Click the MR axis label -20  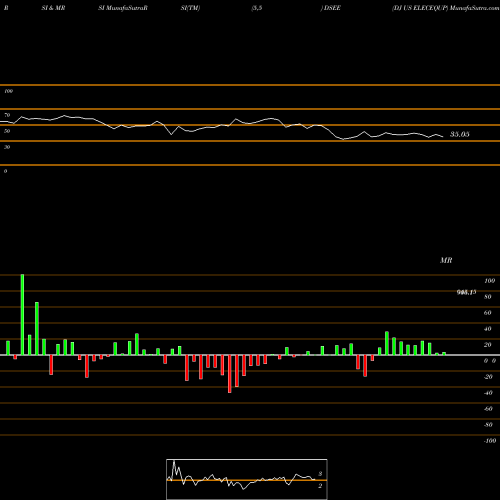click(x=488, y=377)
